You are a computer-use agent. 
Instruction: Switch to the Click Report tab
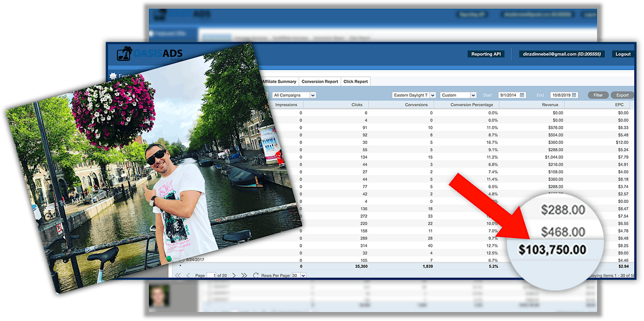355,82
